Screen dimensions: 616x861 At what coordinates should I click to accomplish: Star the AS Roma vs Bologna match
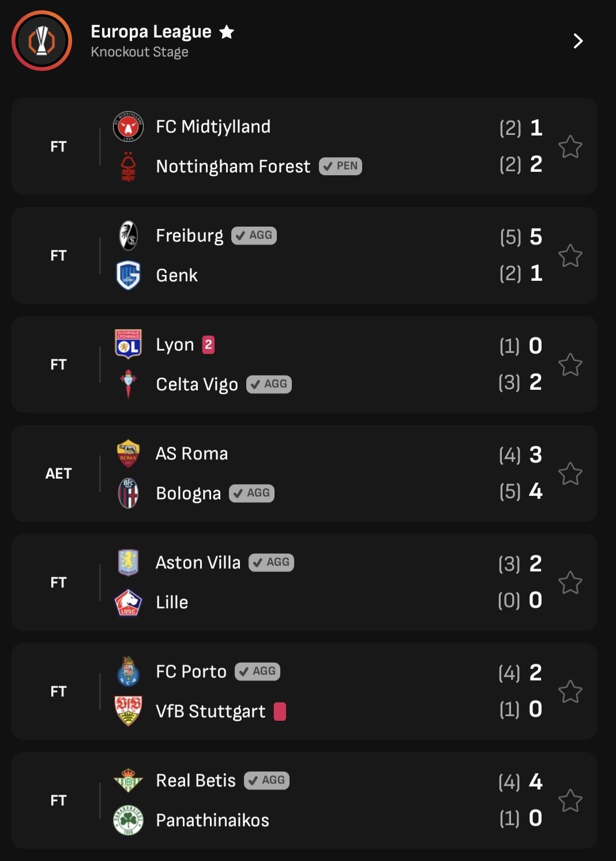(x=570, y=473)
